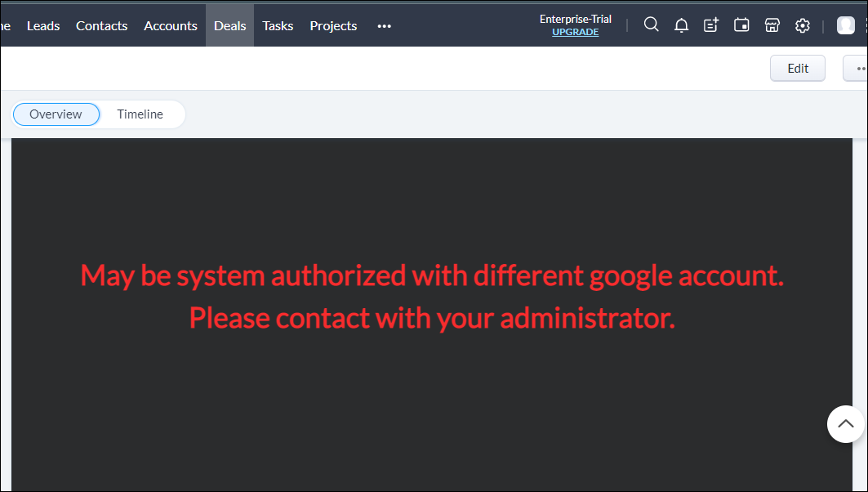Image resolution: width=868 pixels, height=492 pixels.
Task: Switch to the Overview tab
Action: coord(56,114)
